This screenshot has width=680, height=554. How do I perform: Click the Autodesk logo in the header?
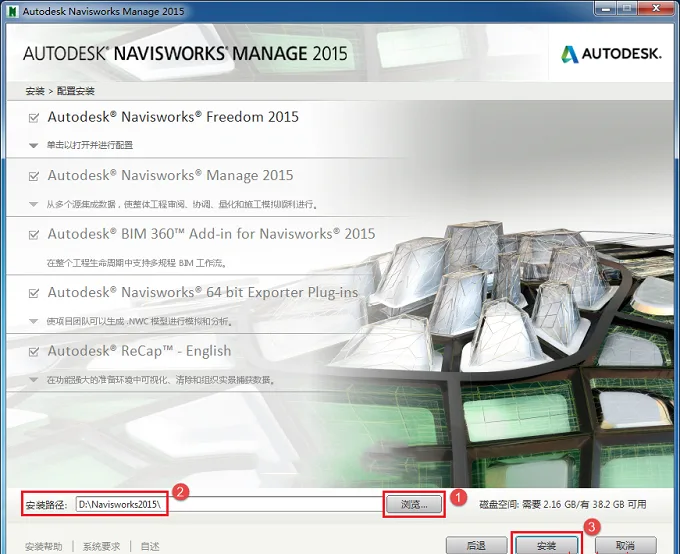click(611, 54)
